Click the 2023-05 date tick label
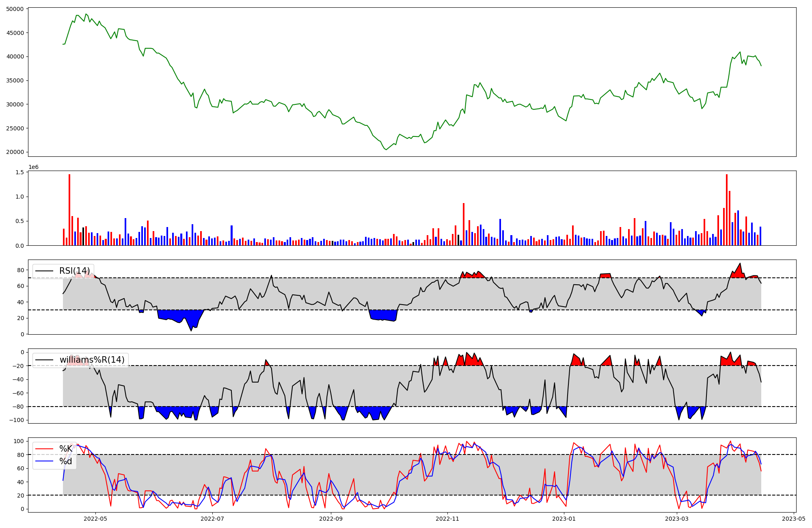Image resolution: width=812 pixels, height=528 pixels. coord(794,519)
